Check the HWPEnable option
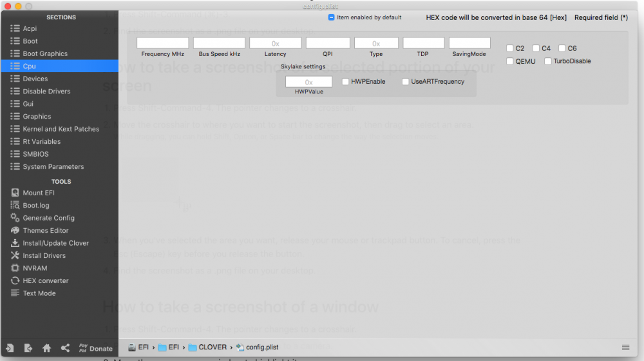 coord(345,81)
